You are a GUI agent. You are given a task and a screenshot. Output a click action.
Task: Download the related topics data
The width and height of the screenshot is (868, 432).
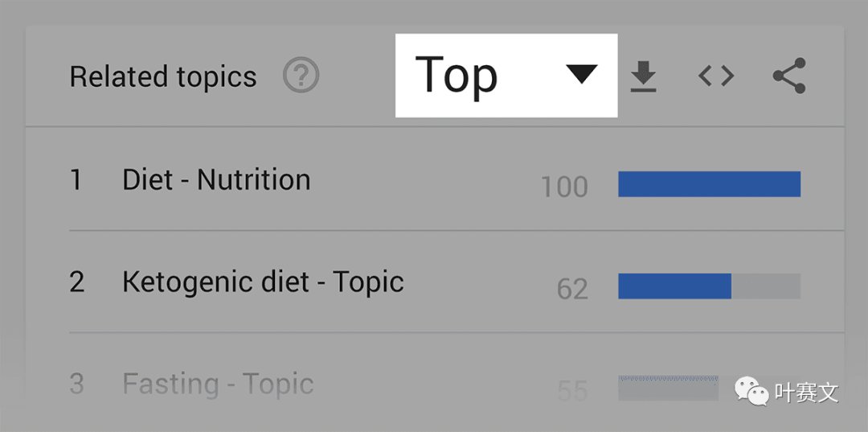coord(643,76)
